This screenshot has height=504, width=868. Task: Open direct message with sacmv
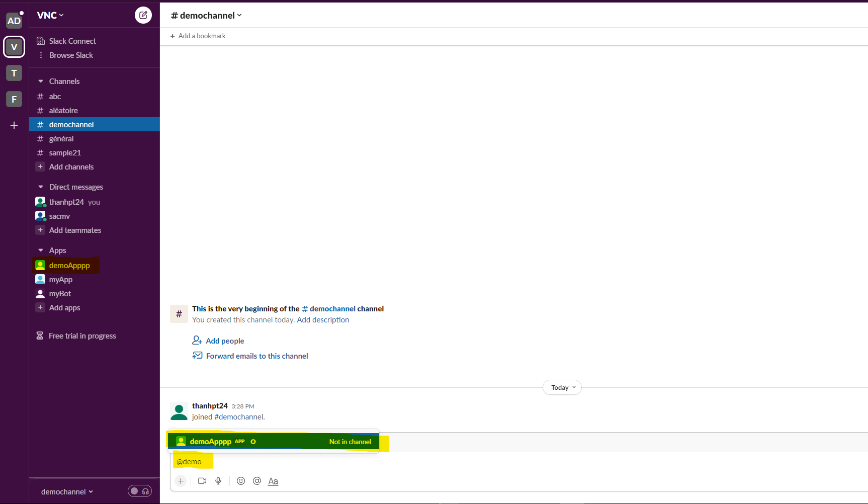[95, 216]
